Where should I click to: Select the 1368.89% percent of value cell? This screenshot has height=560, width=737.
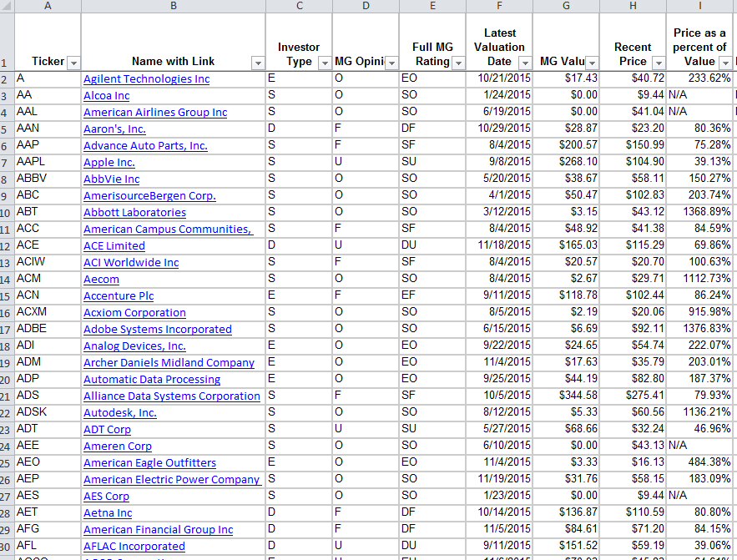700,212
